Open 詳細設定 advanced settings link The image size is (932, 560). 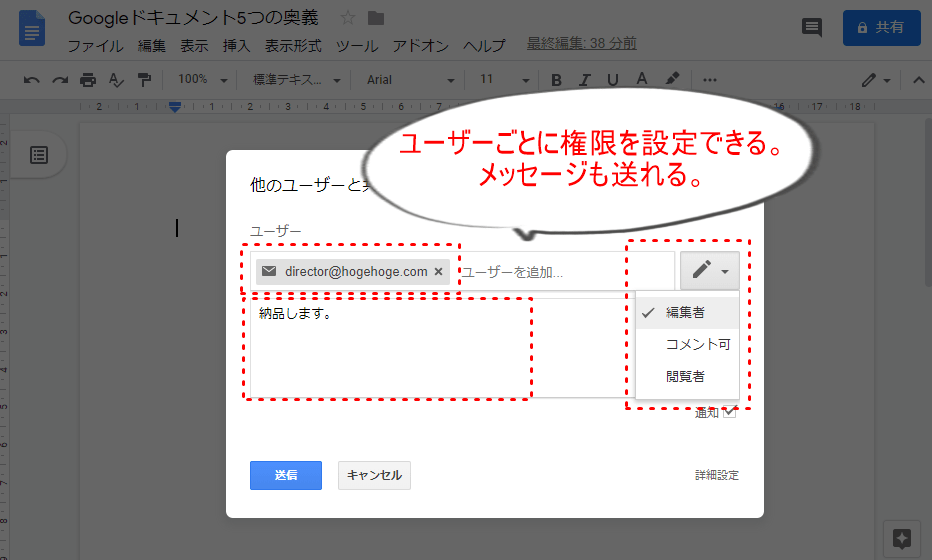pyautogui.click(x=717, y=475)
